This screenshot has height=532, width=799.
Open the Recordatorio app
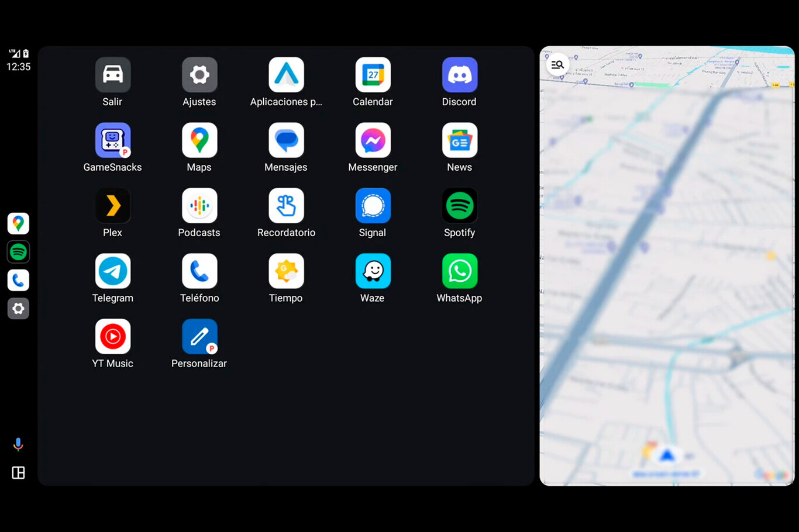286,206
